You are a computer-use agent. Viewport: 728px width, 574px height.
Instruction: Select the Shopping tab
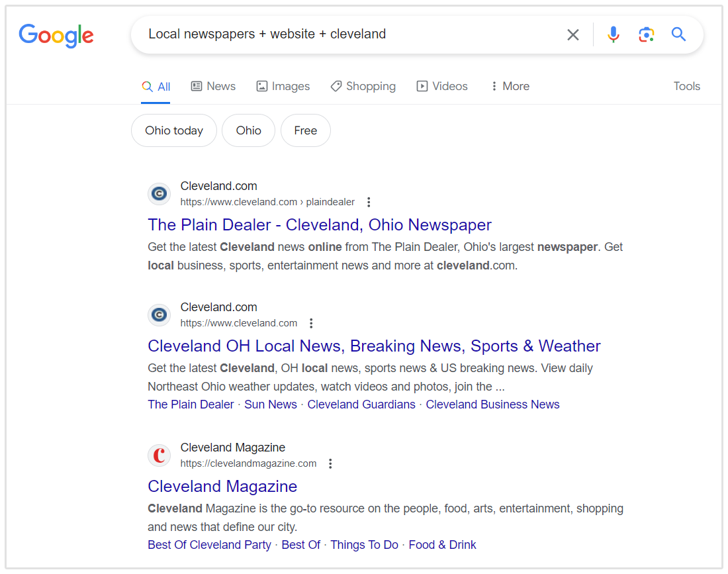click(x=363, y=86)
